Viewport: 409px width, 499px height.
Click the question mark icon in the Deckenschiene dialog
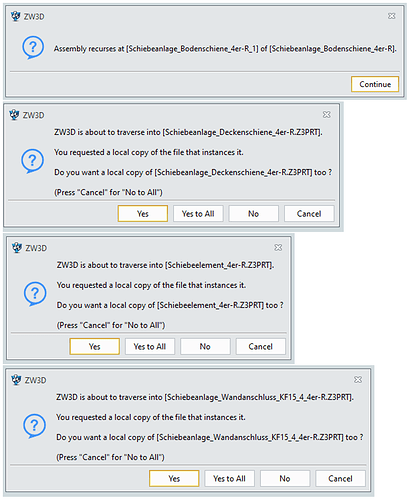[x=32, y=161]
